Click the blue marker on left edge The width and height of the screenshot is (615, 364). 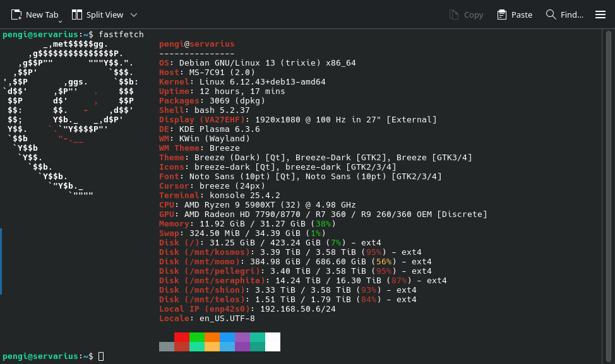click(x=1, y=261)
